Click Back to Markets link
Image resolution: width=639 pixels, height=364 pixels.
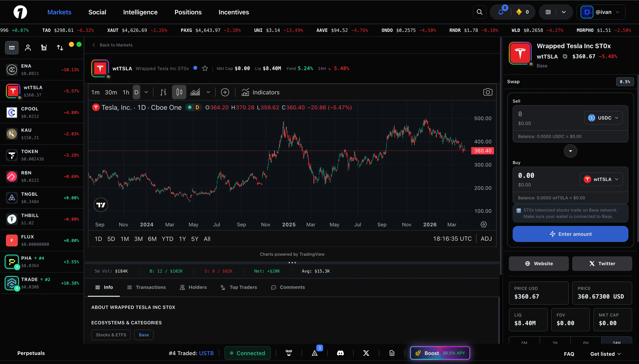point(112,45)
